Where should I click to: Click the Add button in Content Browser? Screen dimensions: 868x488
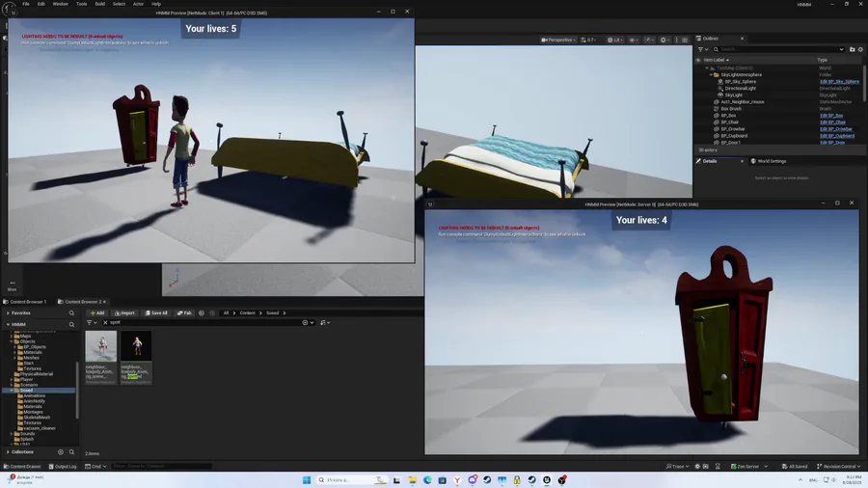97,313
